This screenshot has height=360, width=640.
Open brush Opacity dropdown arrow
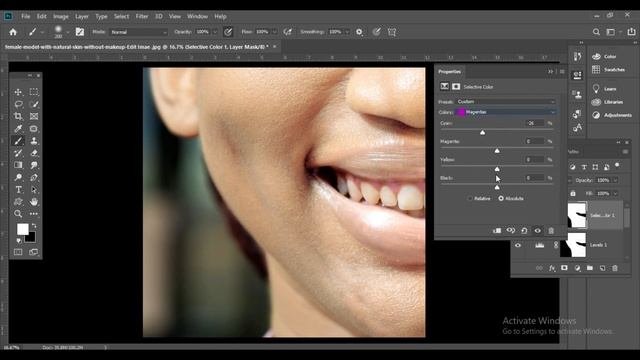click(x=215, y=32)
